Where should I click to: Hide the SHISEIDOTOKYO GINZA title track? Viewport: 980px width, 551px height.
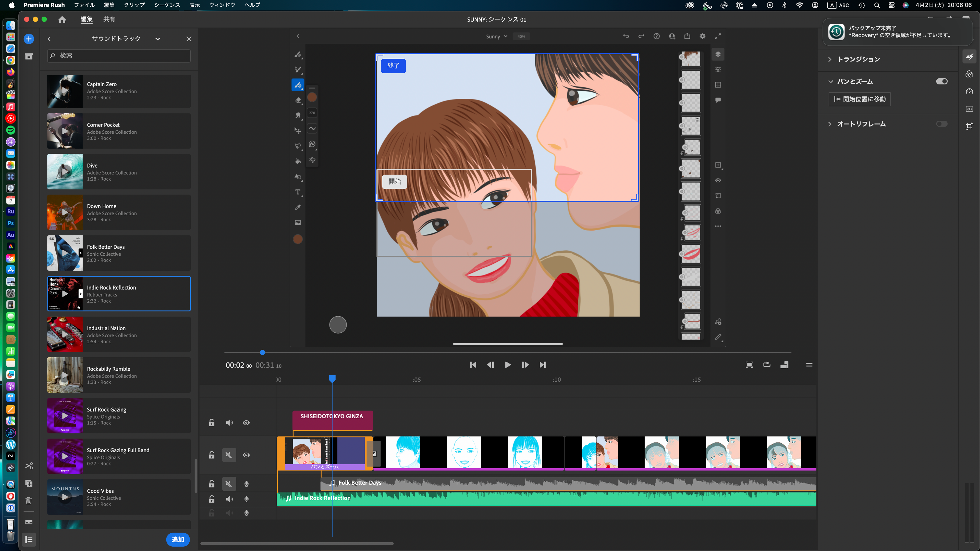(246, 422)
